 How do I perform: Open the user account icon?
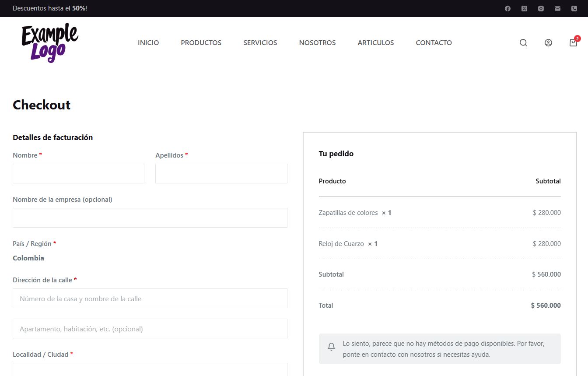548,42
